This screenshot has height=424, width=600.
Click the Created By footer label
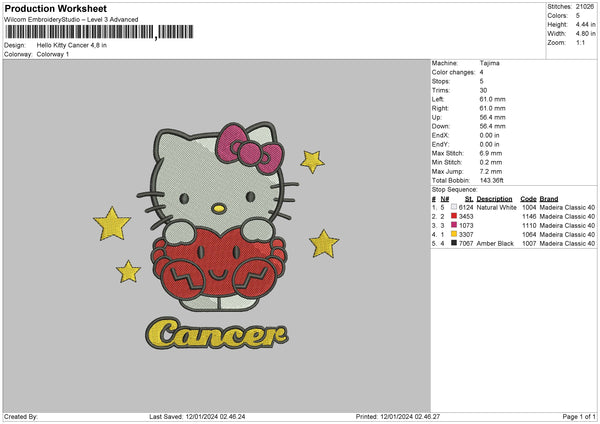click(21, 417)
